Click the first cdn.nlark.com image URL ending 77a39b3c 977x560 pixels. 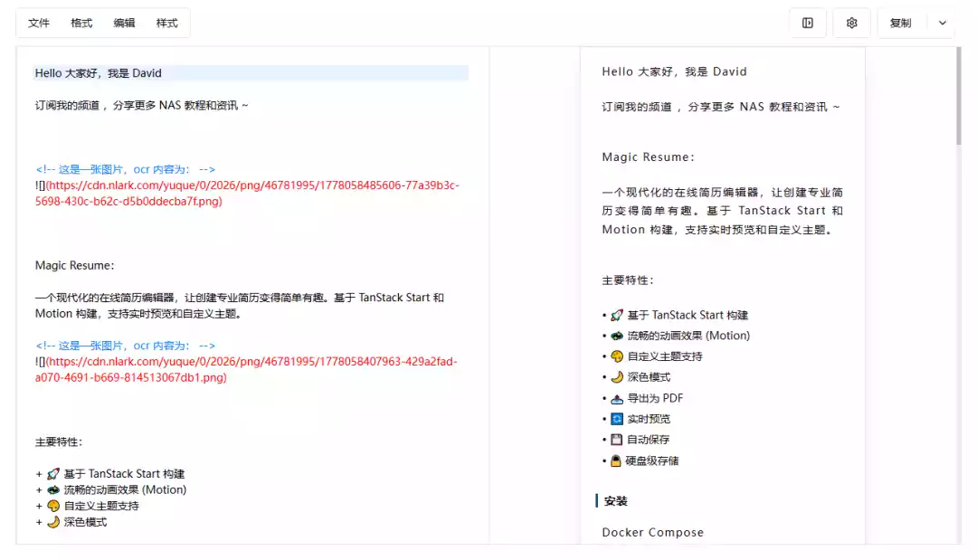click(247, 193)
